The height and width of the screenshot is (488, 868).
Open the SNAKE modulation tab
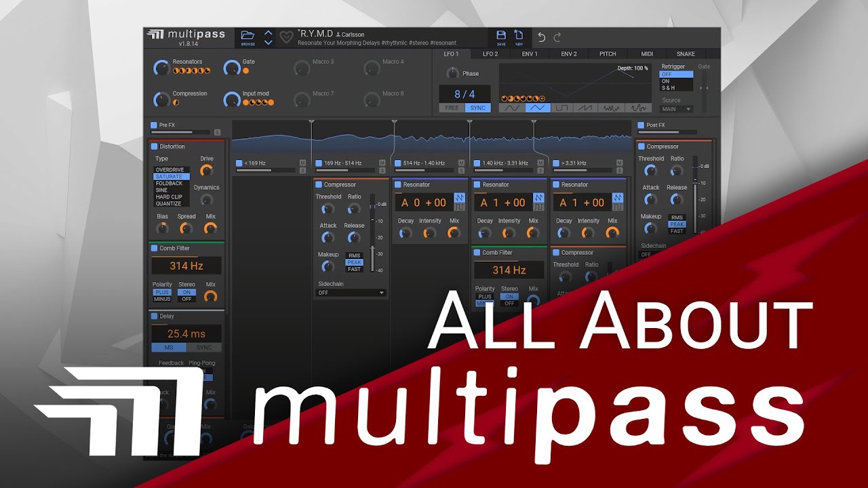coord(686,54)
